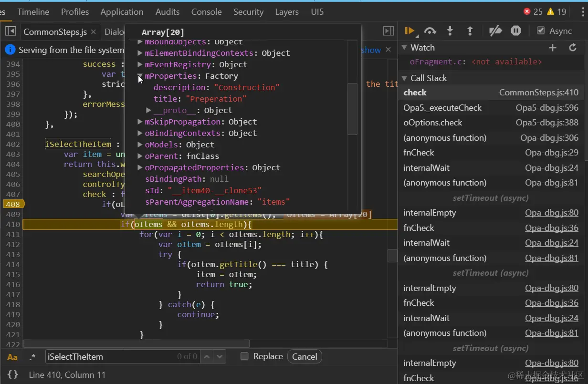Open Opa-dbg.js:29 source link
This screenshot has width=588, height=384.
pyautogui.click(x=552, y=153)
